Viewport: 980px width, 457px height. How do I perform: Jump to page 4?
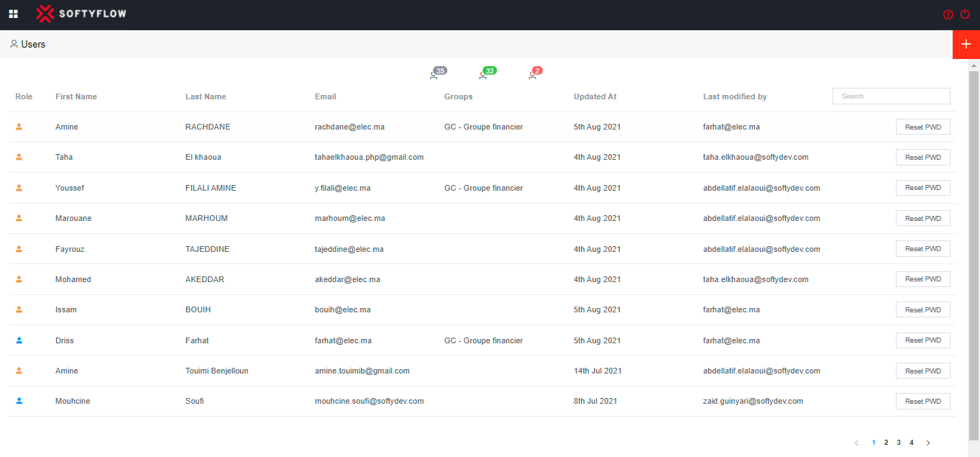click(x=912, y=443)
